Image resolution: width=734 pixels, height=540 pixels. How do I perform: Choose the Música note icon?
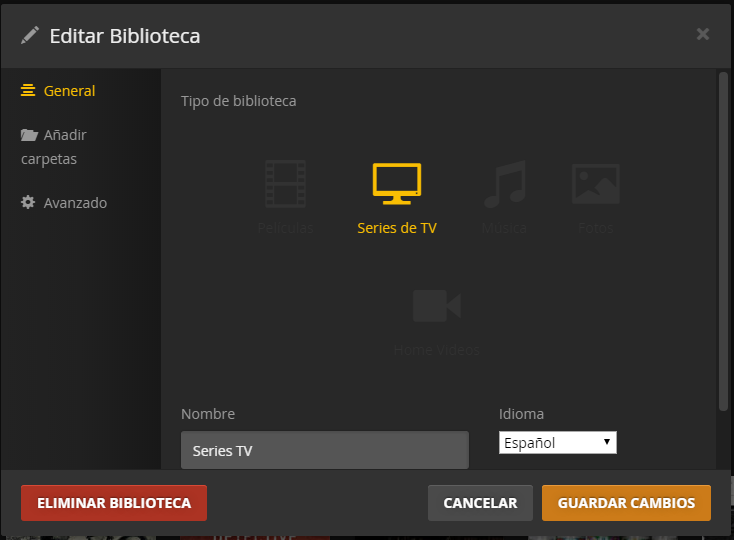(505, 184)
